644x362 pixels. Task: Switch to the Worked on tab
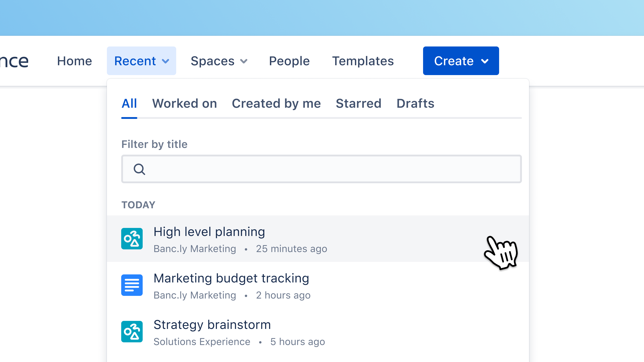click(x=184, y=103)
